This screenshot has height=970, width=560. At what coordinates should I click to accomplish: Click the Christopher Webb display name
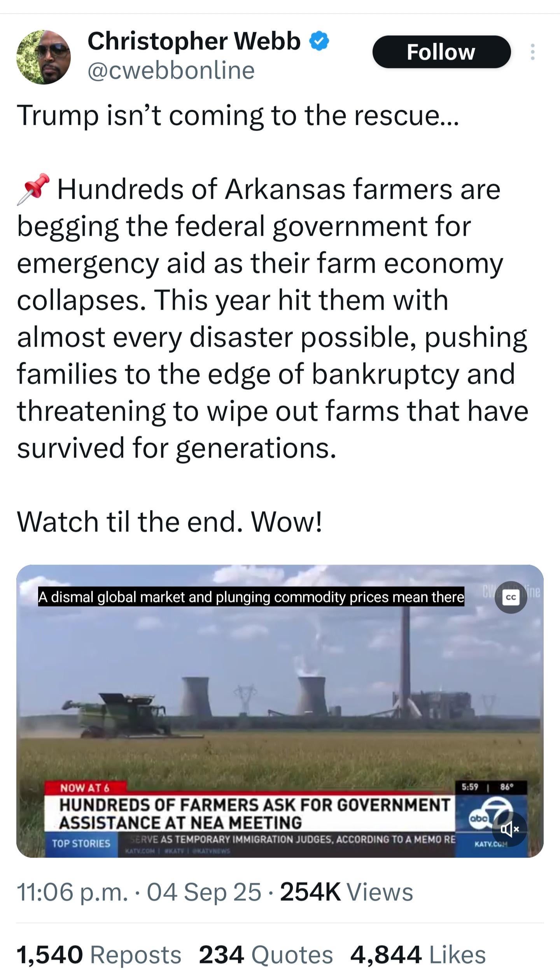coord(194,41)
